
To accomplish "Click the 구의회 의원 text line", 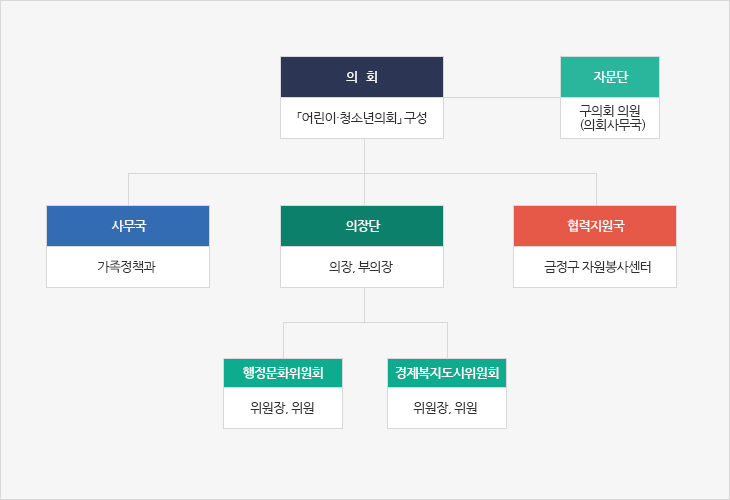I will [x=610, y=110].
